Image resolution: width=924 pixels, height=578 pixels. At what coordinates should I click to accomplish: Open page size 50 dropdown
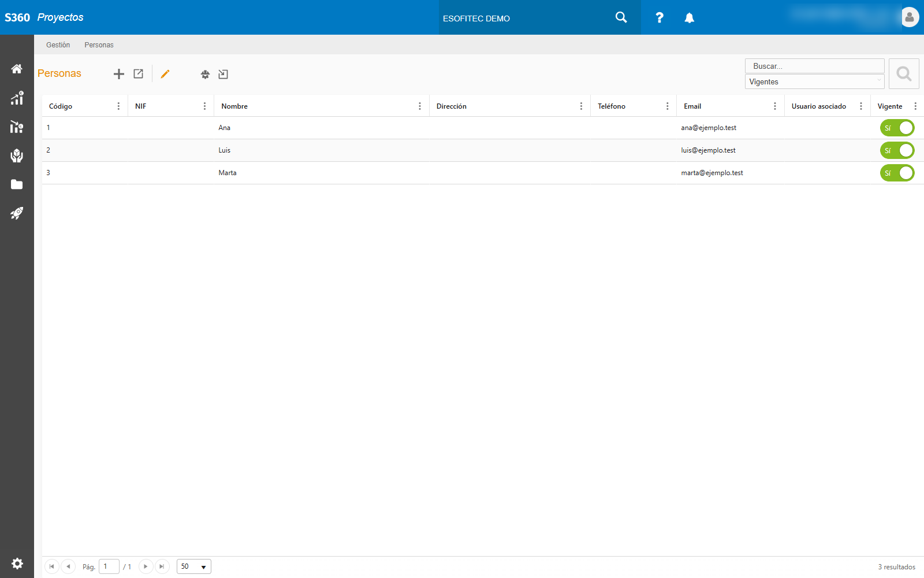click(194, 566)
